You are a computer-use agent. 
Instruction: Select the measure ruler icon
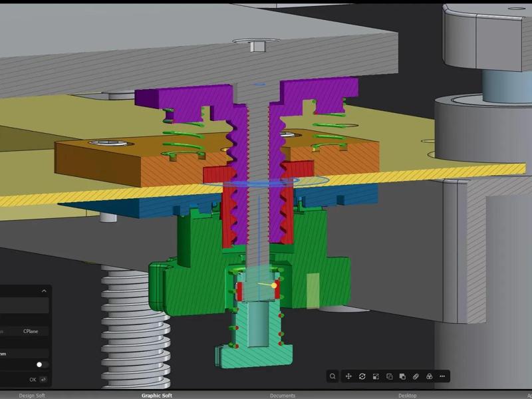[416, 376]
